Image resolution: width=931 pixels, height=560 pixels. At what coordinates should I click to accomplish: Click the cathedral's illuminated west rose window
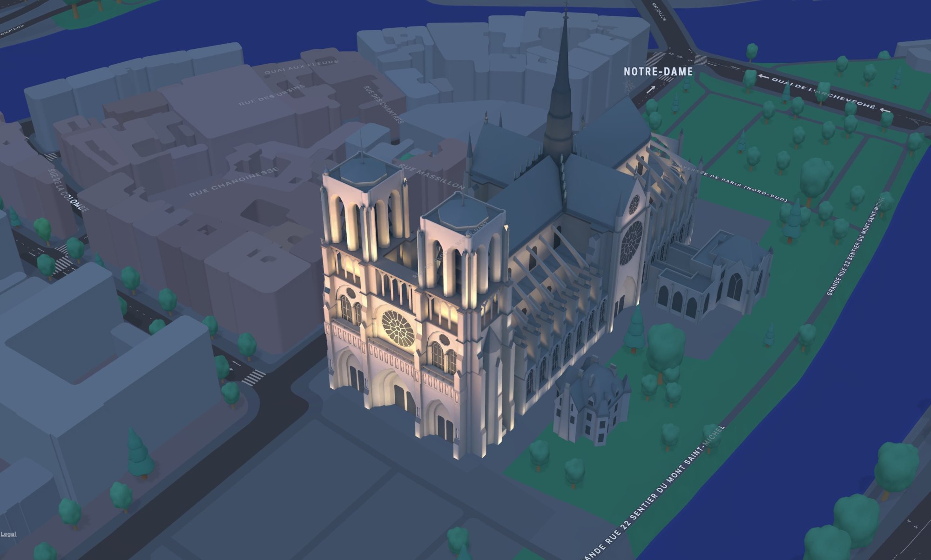pos(398,328)
